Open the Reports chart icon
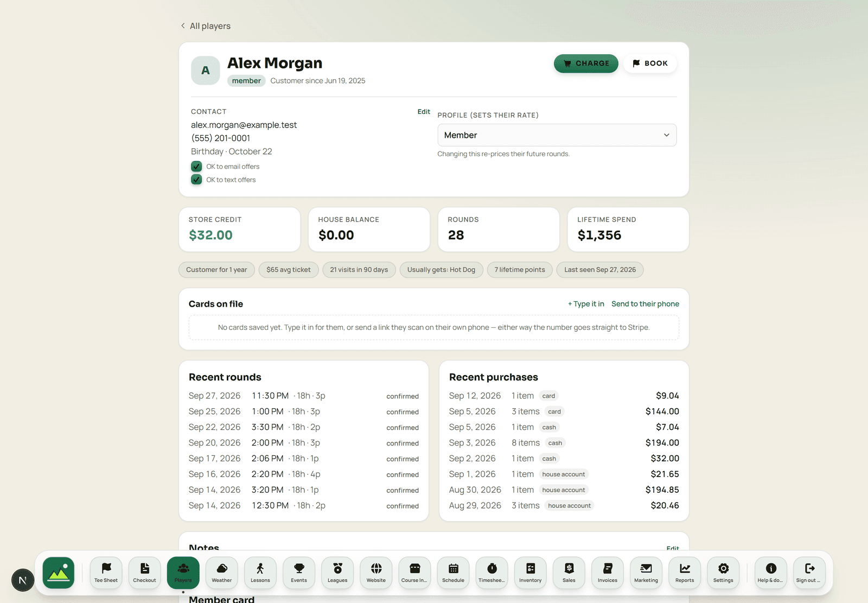 (685, 573)
